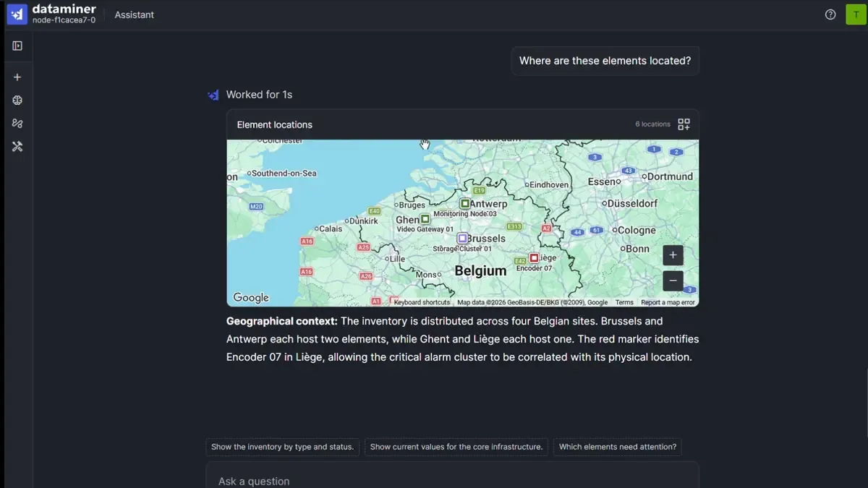Choose 'Show current values for the core infrastructure.' suggestion

click(456, 447)
